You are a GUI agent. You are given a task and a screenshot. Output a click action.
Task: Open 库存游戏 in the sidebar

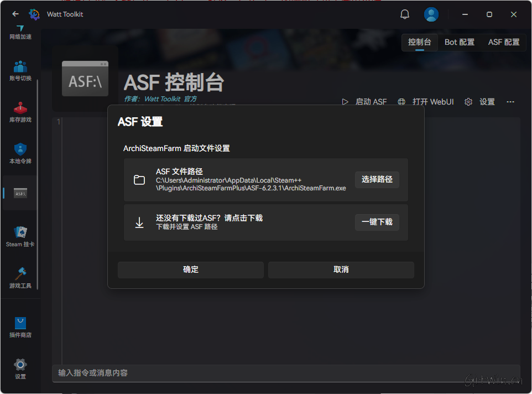pyautogui.click(x=20, y=112)
